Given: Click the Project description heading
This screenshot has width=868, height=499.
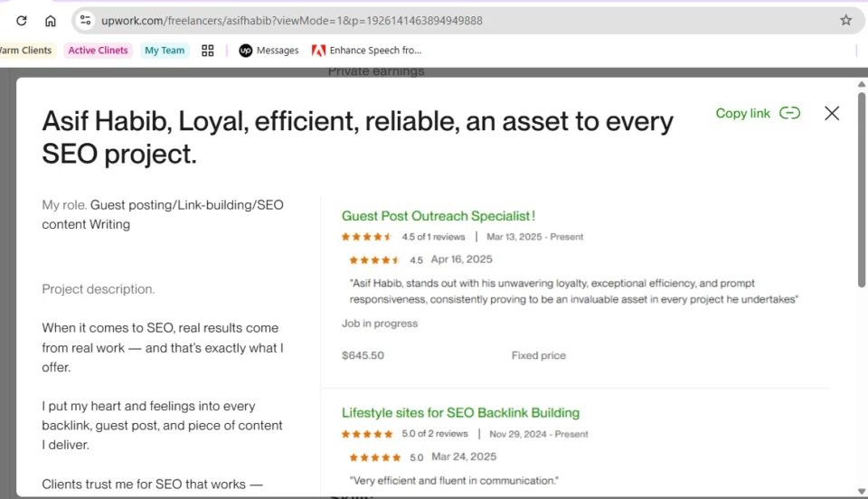Looking at the screenshot, I should (99, 288).
